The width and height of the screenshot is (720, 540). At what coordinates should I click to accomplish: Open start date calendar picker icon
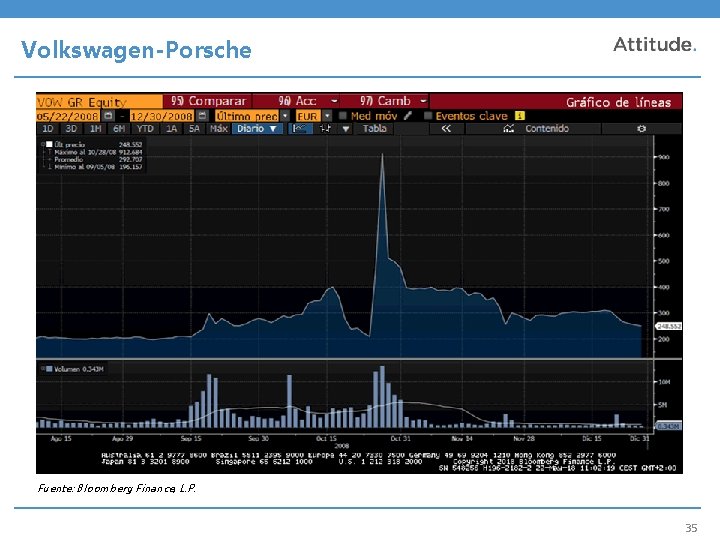click(x=108, y=116)
